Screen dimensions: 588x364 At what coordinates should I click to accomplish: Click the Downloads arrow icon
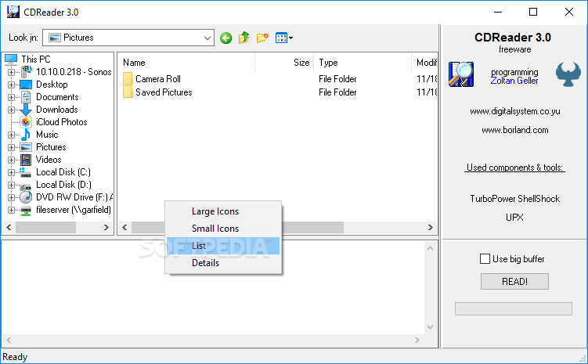pyautogui.click(x=26, y=110)
